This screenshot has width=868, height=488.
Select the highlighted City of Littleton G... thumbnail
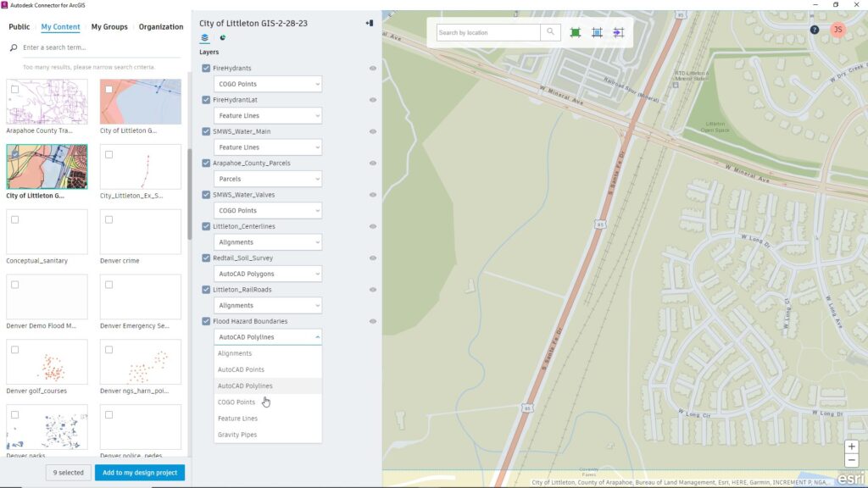47,167
